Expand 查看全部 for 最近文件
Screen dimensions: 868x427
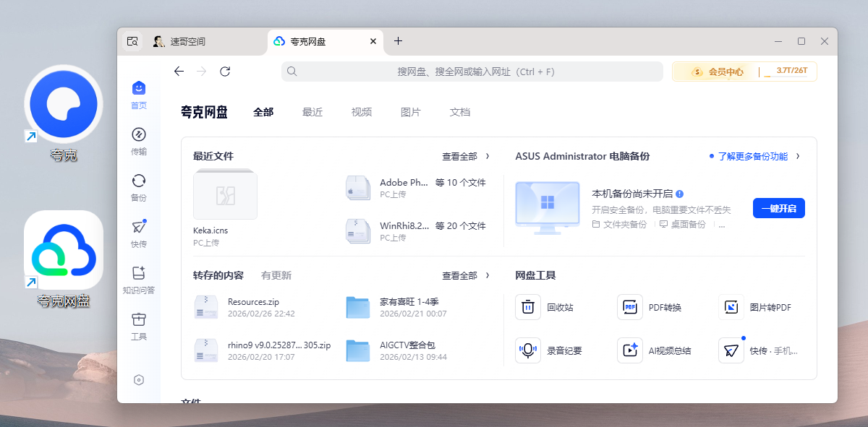pos(466,156)
